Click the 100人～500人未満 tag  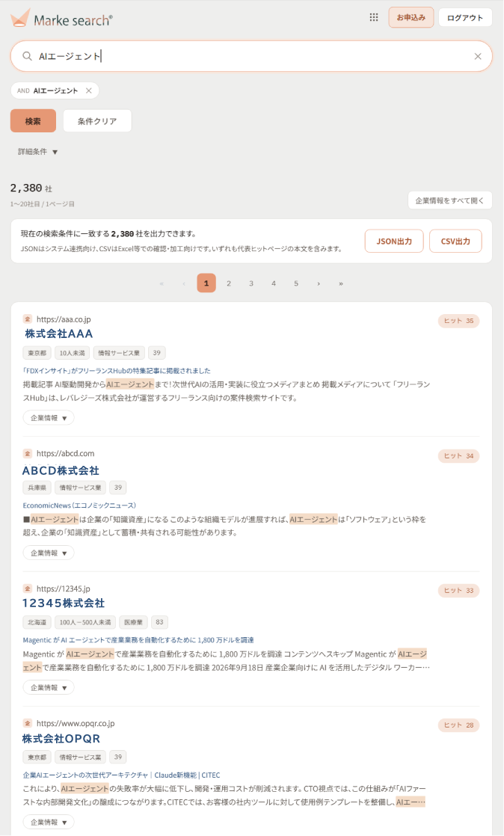point(84,622)
